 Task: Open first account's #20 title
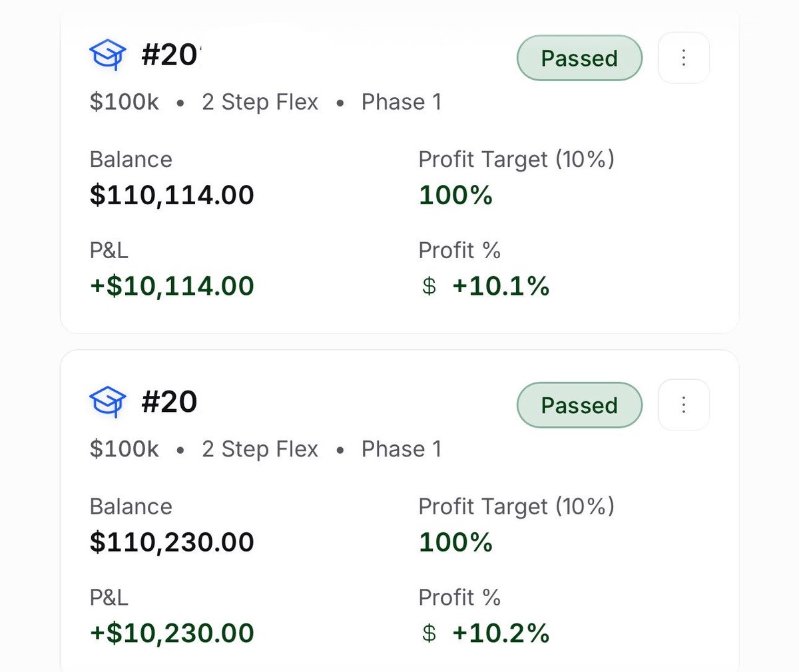[170, 55]
